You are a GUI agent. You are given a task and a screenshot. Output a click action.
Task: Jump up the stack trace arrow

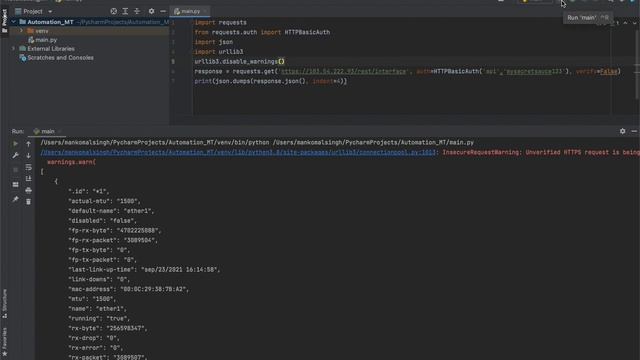point(28,144)
